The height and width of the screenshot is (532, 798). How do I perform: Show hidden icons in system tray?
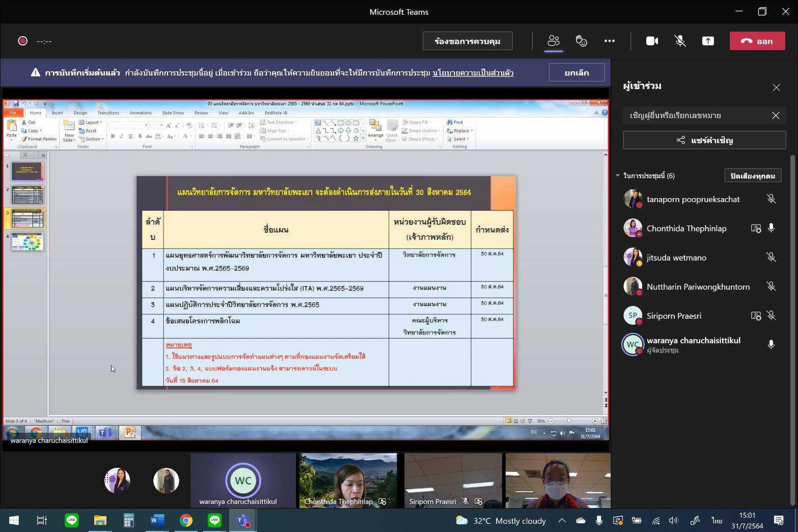coord(562,520)
